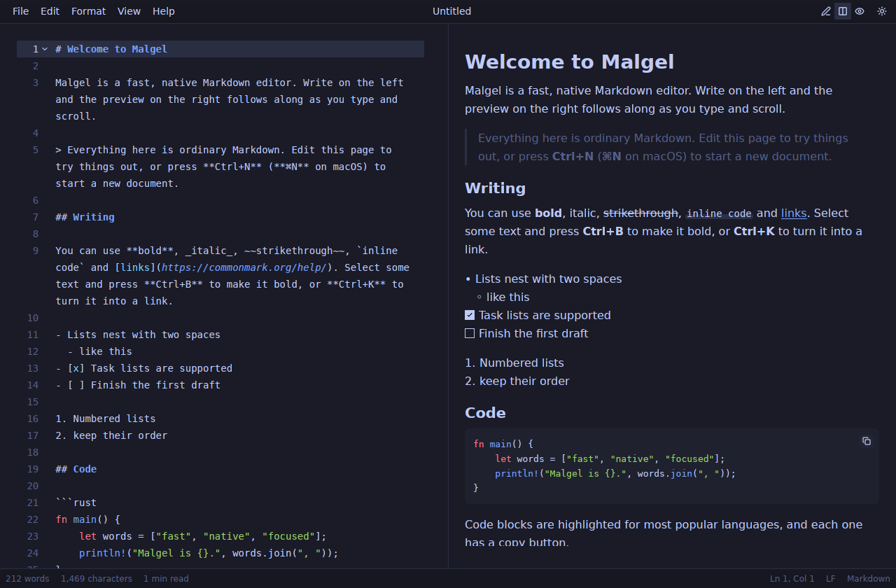
Task: Click the 'Writing' heading in preview
Action: click(x=495, y=188)
